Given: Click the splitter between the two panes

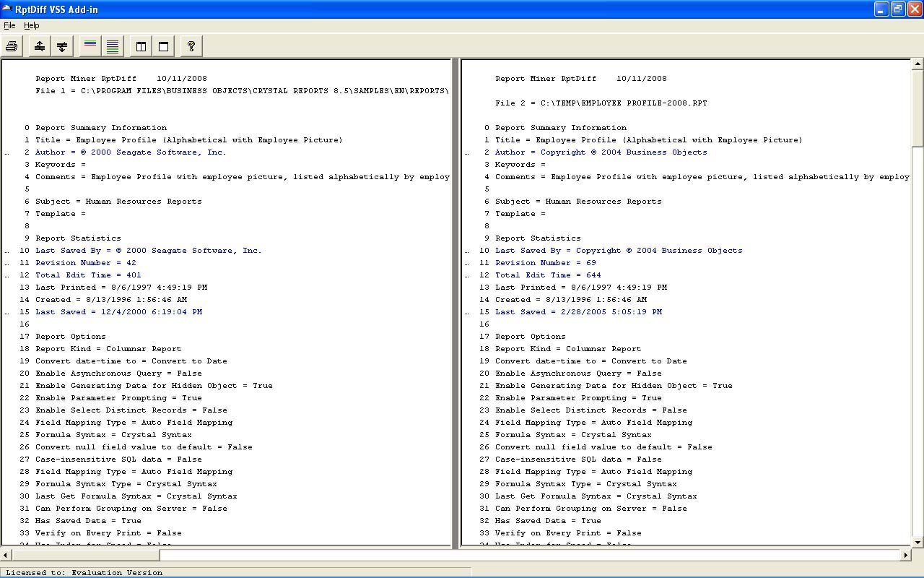Looking at the screenshot, I should 456,303.
